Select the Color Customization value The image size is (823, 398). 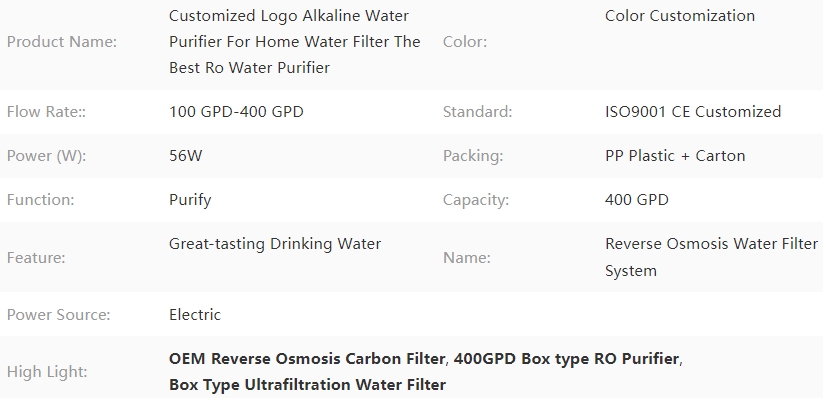680,16
